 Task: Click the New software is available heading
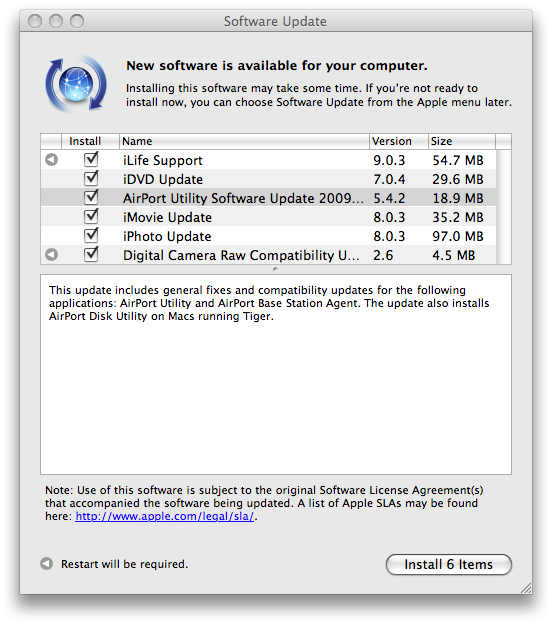tap(277, 66)
